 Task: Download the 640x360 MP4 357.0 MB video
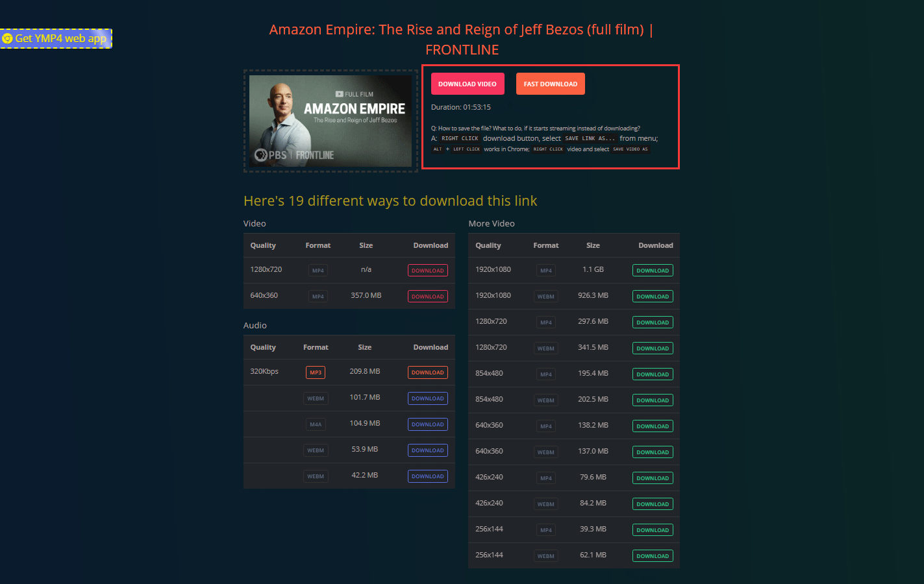428,297
